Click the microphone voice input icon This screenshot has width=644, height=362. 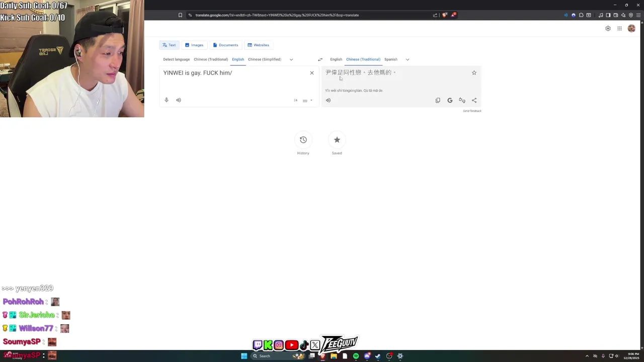[x=167, y=100]
